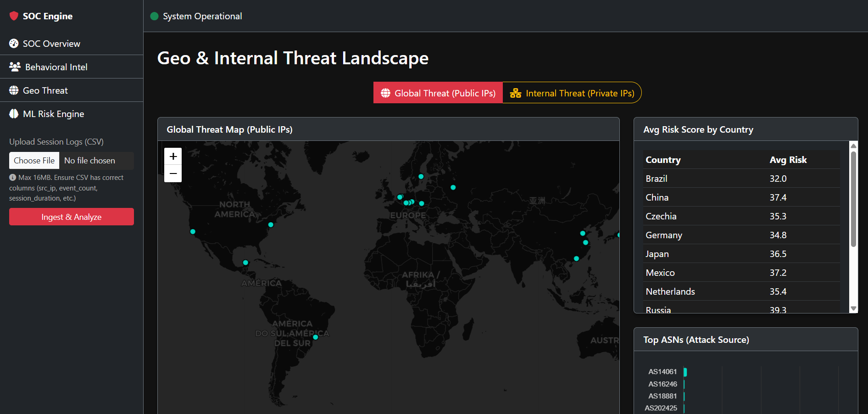Select Global Threat (Public IPs) view
The image size is (868, 414).
click(x=438, y=93)
